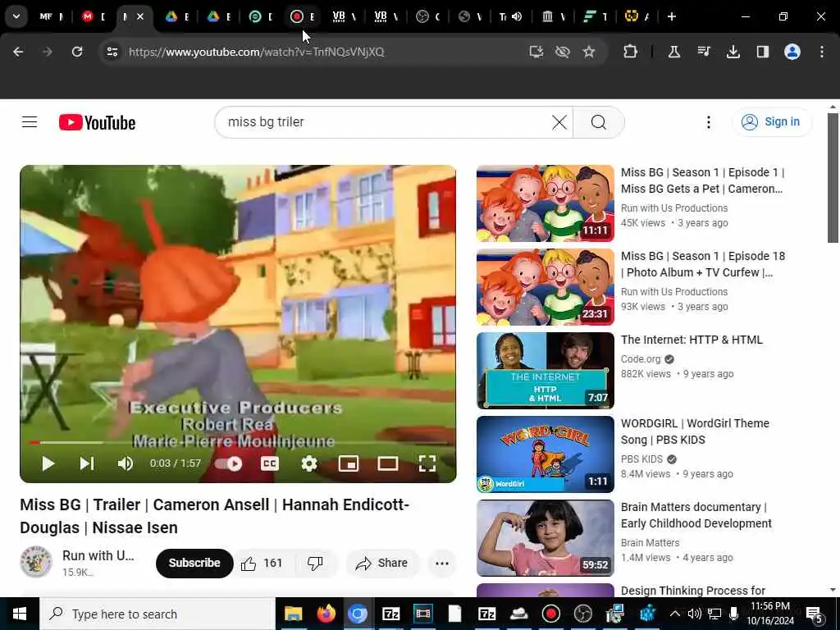Open Miss BG Season 1 Episode 1 thumbnail
The height and width of the screenshot is (630, 840).
(545, 203)
